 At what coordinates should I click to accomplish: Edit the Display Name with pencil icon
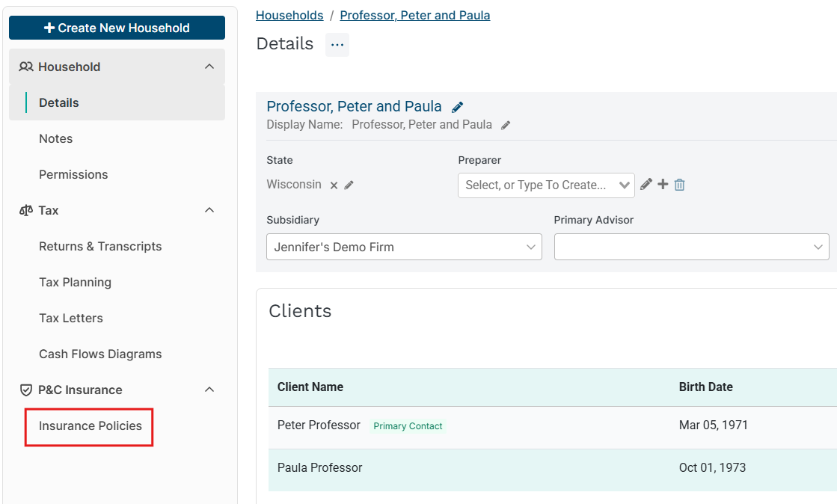506,126
